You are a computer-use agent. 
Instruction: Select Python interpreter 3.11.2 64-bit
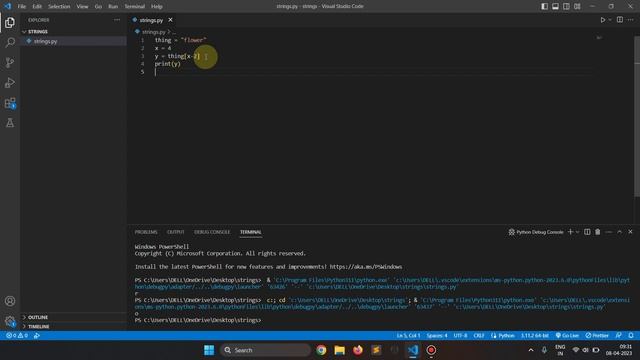pyautogui.click(x=534, y=336)
